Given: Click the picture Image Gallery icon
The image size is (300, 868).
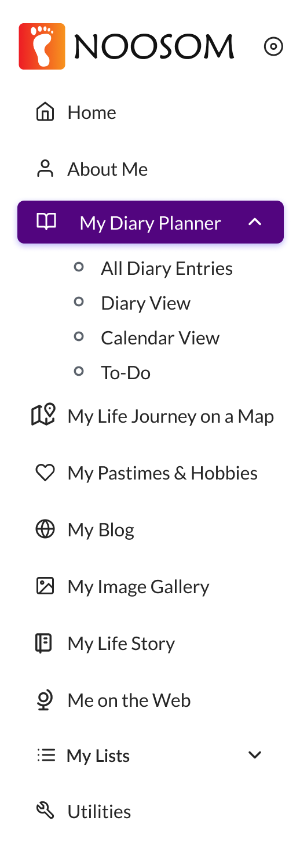Looking at the screenshot, I should click(45, 586).
